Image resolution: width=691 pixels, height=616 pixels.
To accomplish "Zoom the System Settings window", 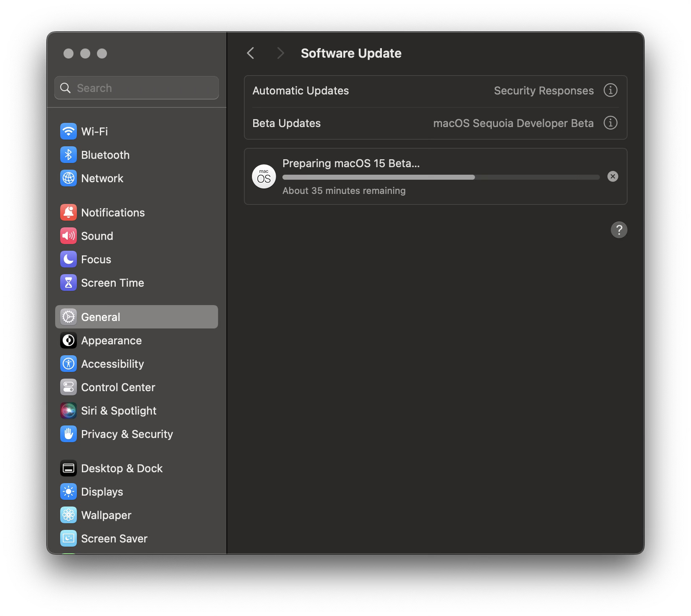I will (x=102, y=53).
